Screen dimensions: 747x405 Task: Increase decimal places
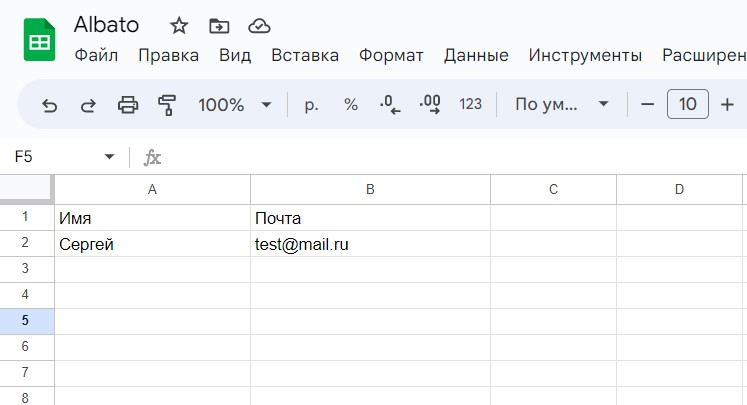[x=430, y=104]
